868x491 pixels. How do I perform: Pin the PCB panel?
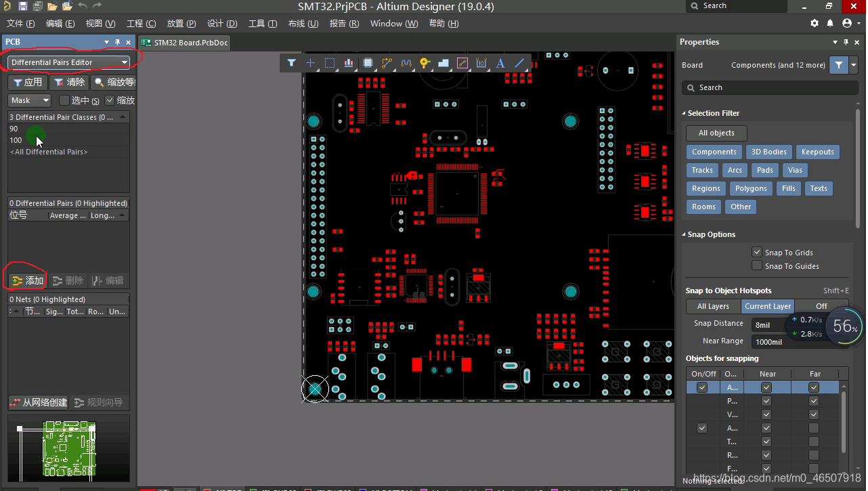[117, 42]
